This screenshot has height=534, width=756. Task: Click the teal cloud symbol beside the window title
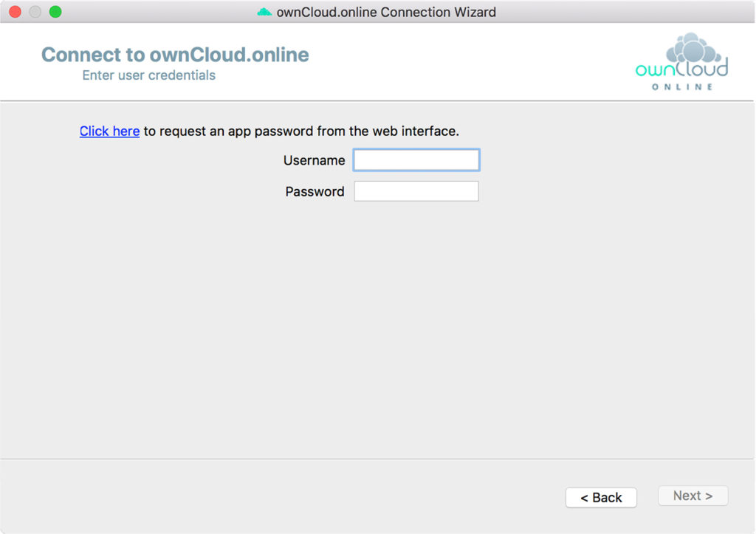[x=262, y=11]
